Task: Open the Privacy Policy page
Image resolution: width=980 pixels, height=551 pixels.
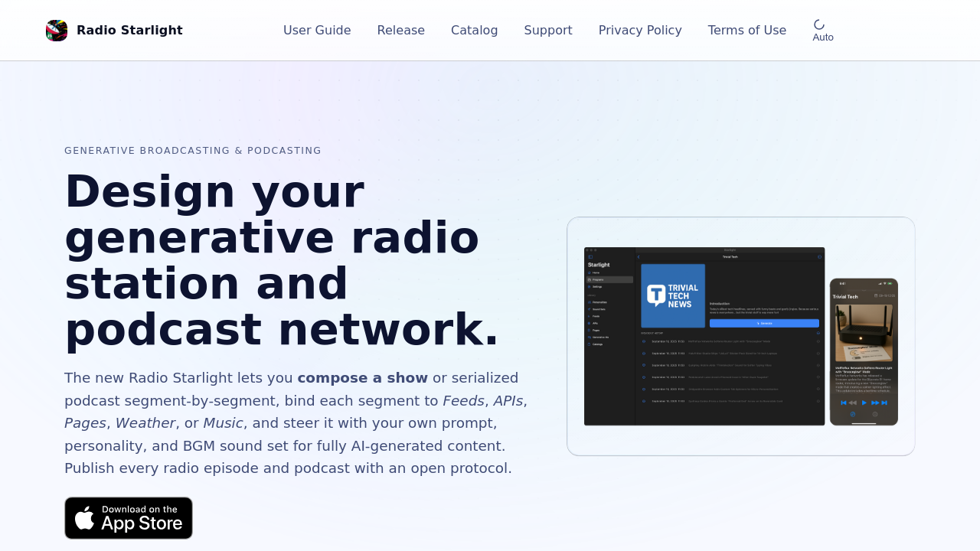Action: coord(640,30)
